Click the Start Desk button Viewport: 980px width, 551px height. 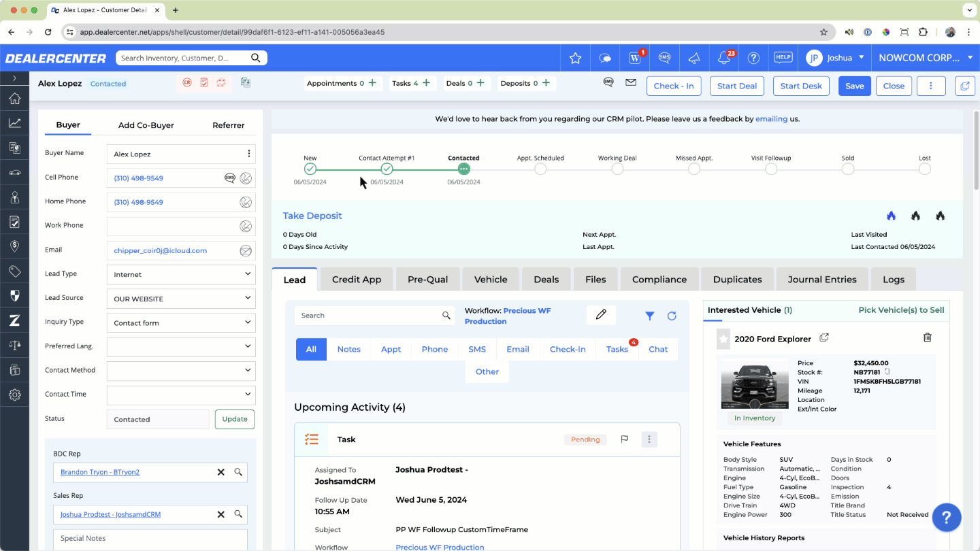pos(801,86)
